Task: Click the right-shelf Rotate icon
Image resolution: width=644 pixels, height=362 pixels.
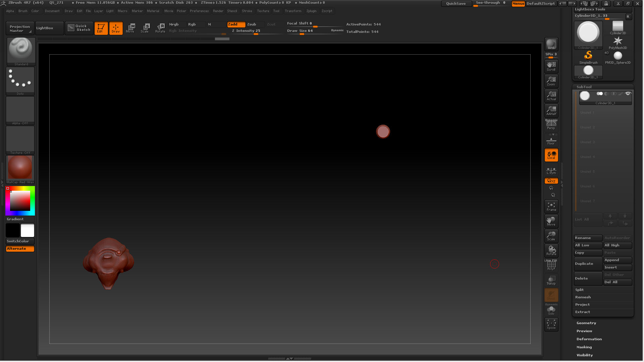Action: coord(551,251)
